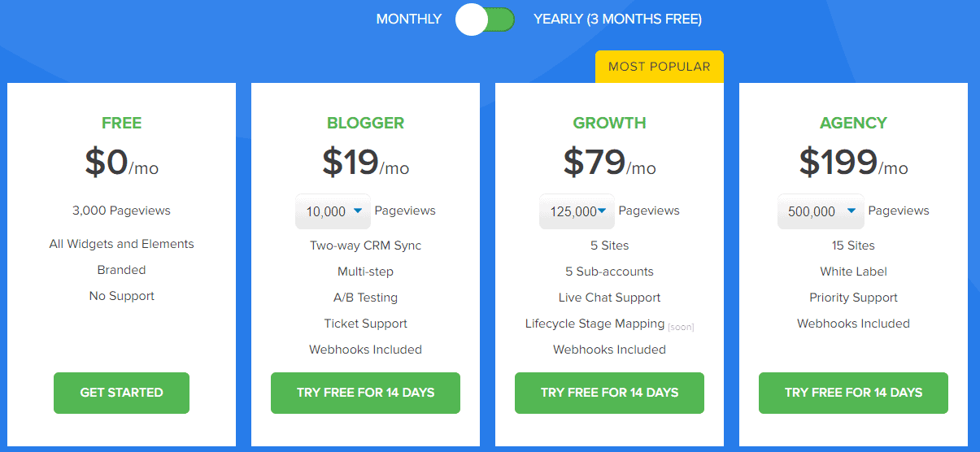Click the Blogger dropdown arrow icon
The image size is (980, 452).
358,211
